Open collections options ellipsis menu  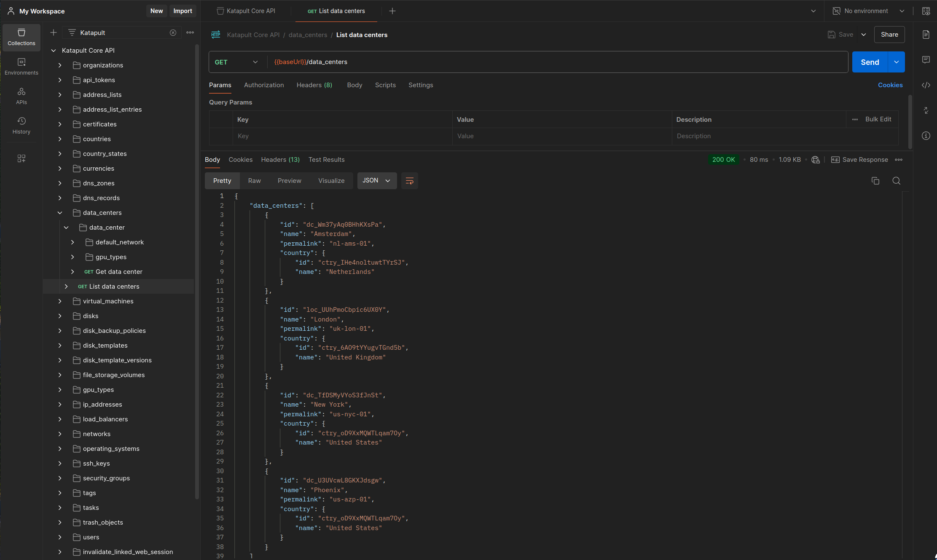coord(190,32)
